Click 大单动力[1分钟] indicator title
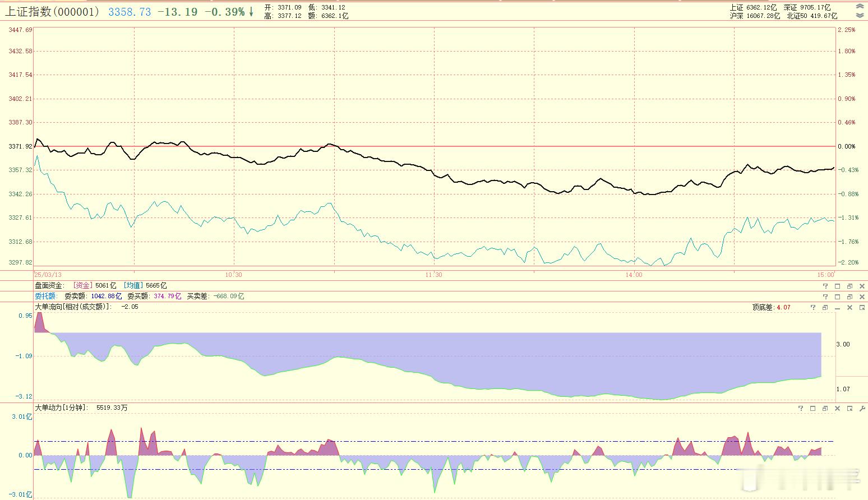The width and height of the screenshot is (868, 500). point(62,408)
